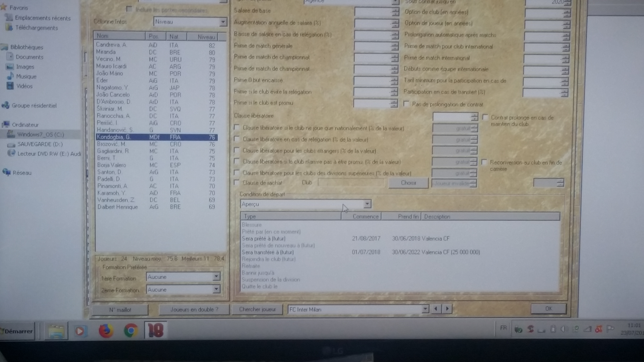Click the FR language indicator in the tray
The height and width of the screenshot is (362, 644).
click(x=503, y=328)
